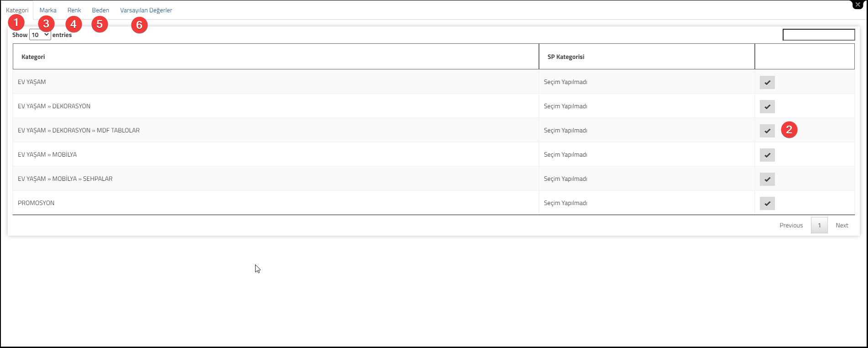Screen dimensions: 868x348
Task: Close the dialog with the X icon
Action: 858,5
